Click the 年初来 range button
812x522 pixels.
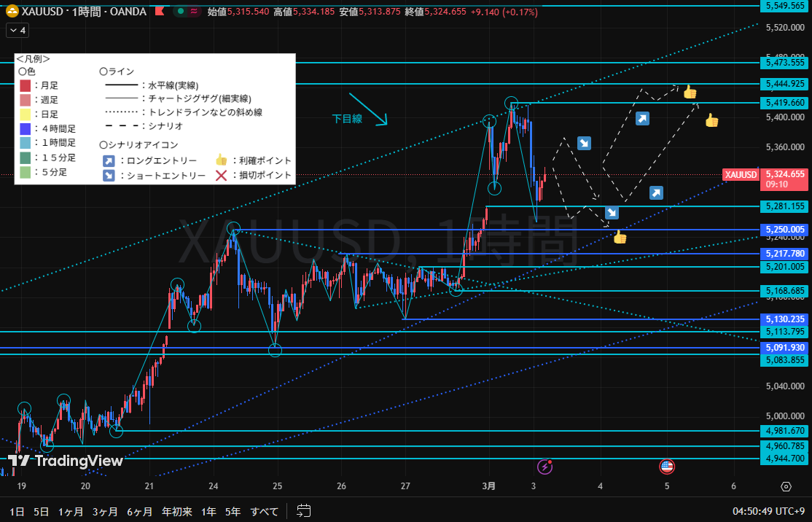176,511
